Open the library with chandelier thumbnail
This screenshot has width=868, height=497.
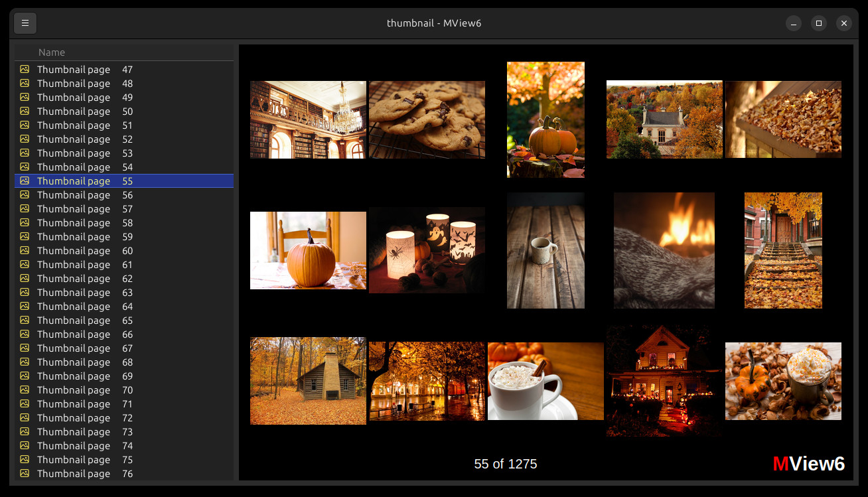308,119
